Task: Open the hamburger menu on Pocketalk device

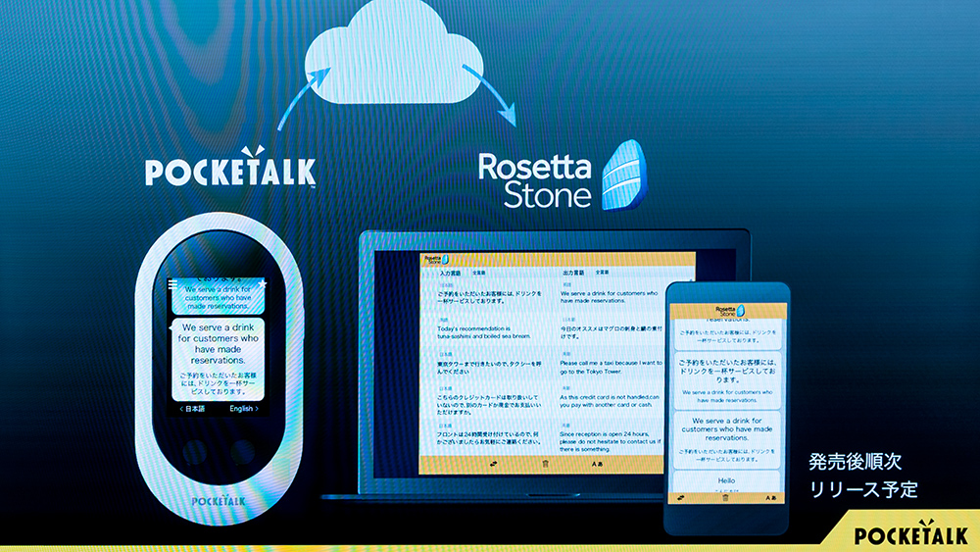Action: tap(173, 284)
